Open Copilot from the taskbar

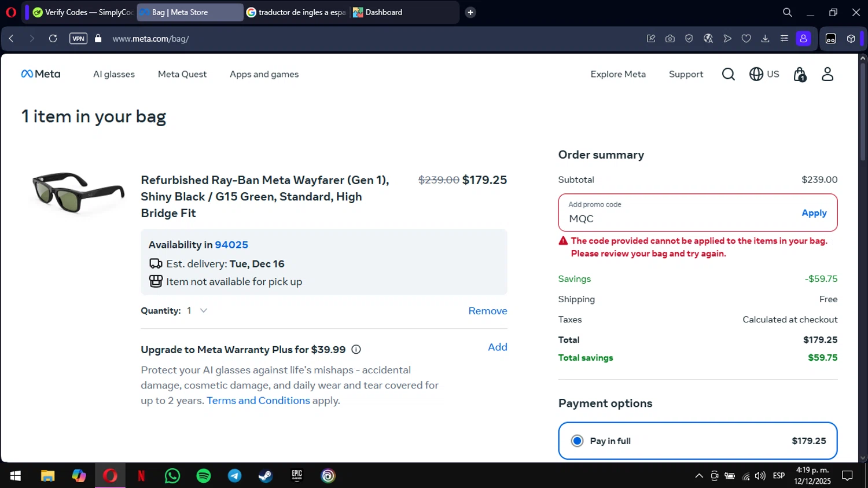pyautogui.click(x=79, y=476)
